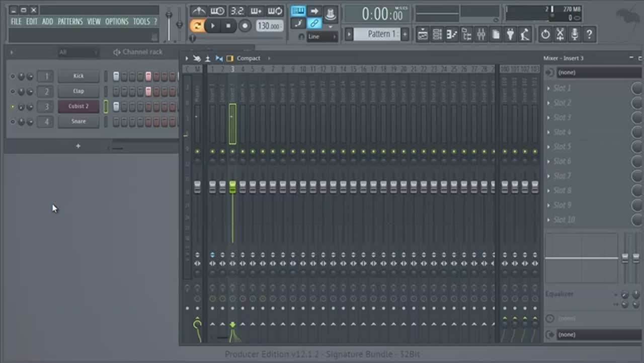Viewport: 644px width, 363px height.
Task: Open the PATTERNS menu
Action: [70, 22]
